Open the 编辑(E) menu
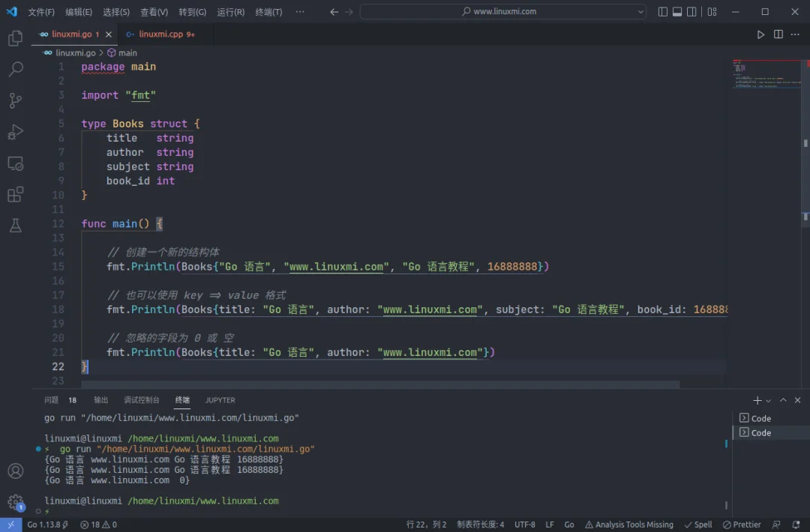Viewport: 810px width, 532px height. point(79,12)
